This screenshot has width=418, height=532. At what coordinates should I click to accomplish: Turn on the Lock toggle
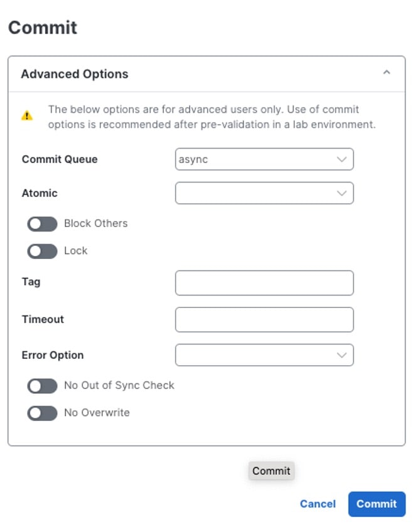[x=41, y=251]
